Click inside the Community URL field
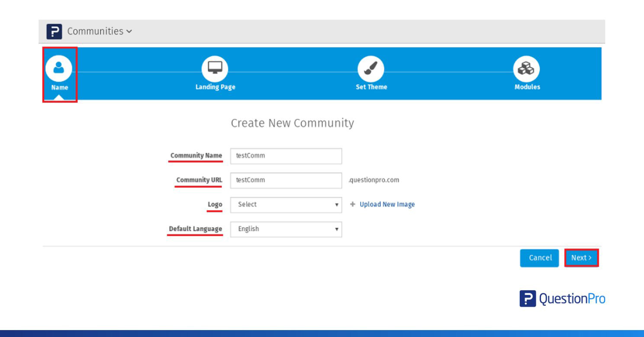The width and height of the screenshot is (644, 337). 286,180
